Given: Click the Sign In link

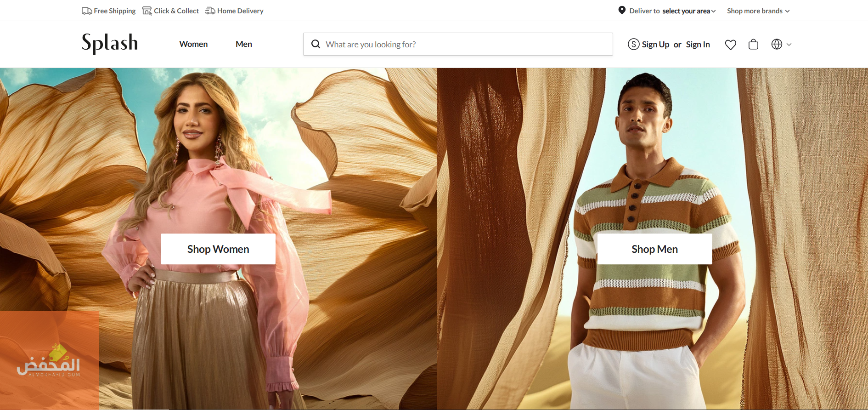Looking at the screenshot, I should (698, 45).
